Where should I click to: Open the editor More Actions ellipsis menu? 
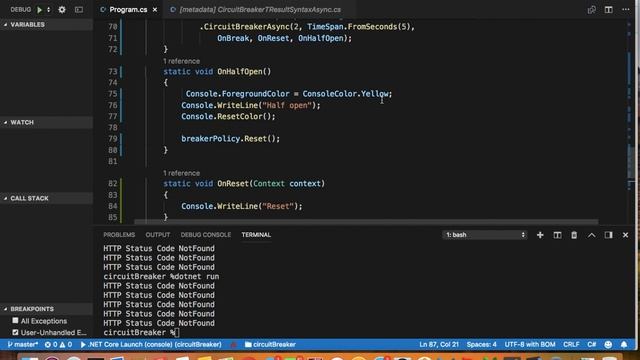point(625,9)
